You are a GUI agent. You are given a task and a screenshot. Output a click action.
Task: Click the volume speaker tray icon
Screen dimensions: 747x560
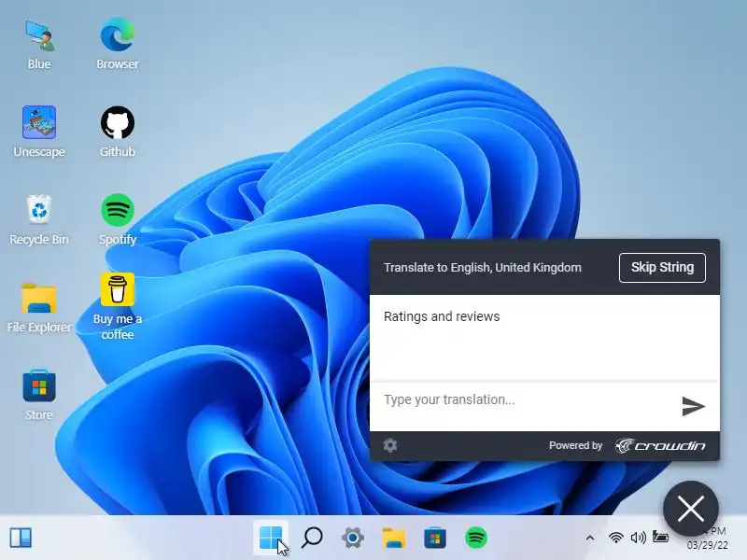pyautogui.click(x=638, y=538)
